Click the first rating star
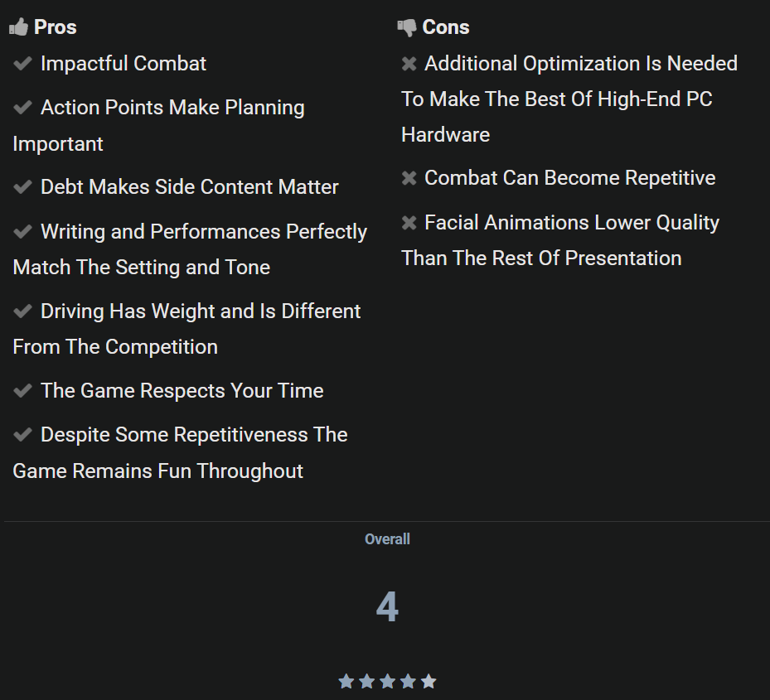770x700 pixels. coord(346,682)
